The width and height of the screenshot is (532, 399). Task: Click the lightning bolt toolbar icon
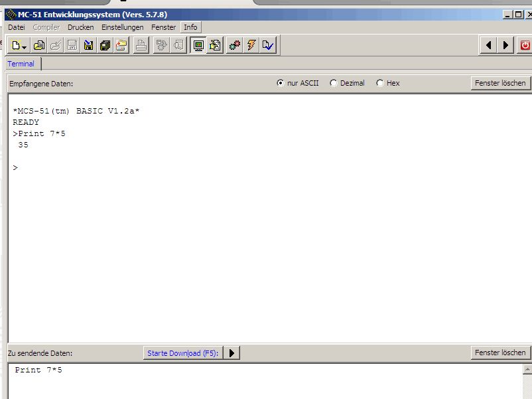click(251, 45)
